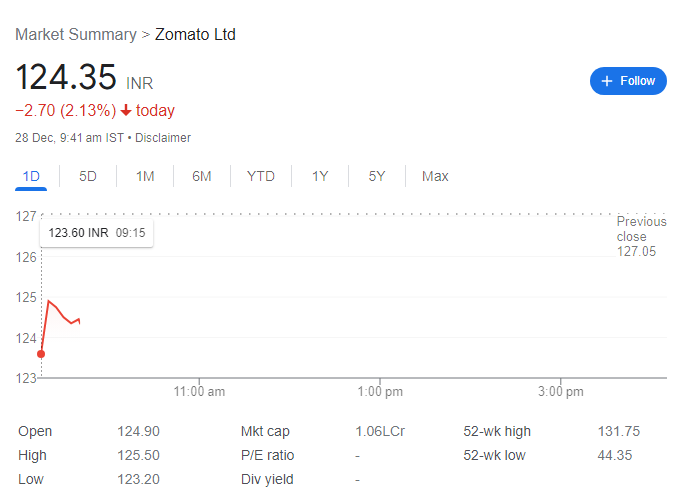Click the Follow button

tap(628, 81)
